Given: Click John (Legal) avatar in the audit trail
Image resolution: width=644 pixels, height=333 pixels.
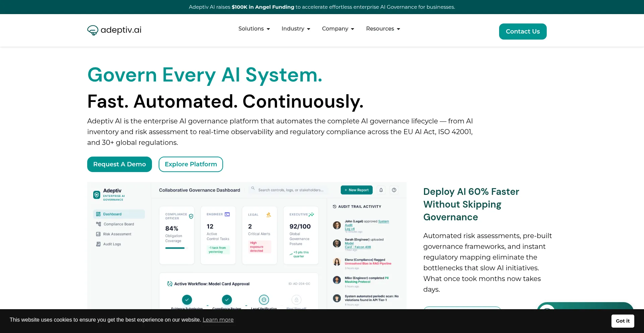Looking at the screenshot, I should coord(337,225).
